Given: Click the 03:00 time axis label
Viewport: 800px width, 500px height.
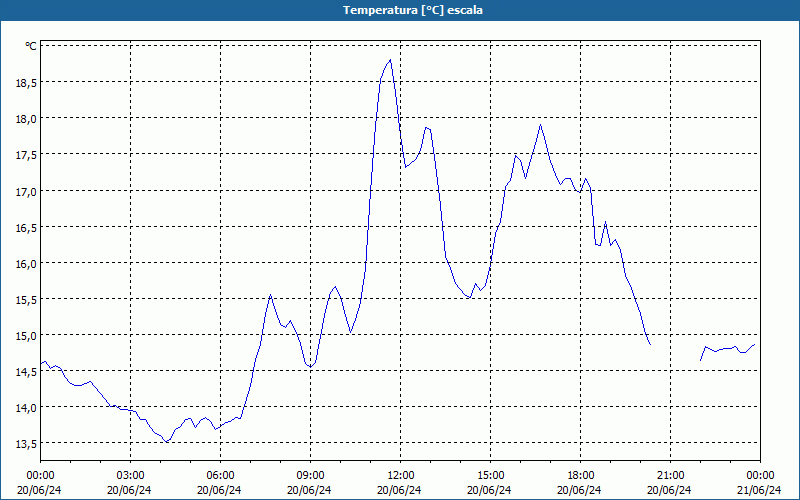Looking at the screenshot, I should (130, 476).
